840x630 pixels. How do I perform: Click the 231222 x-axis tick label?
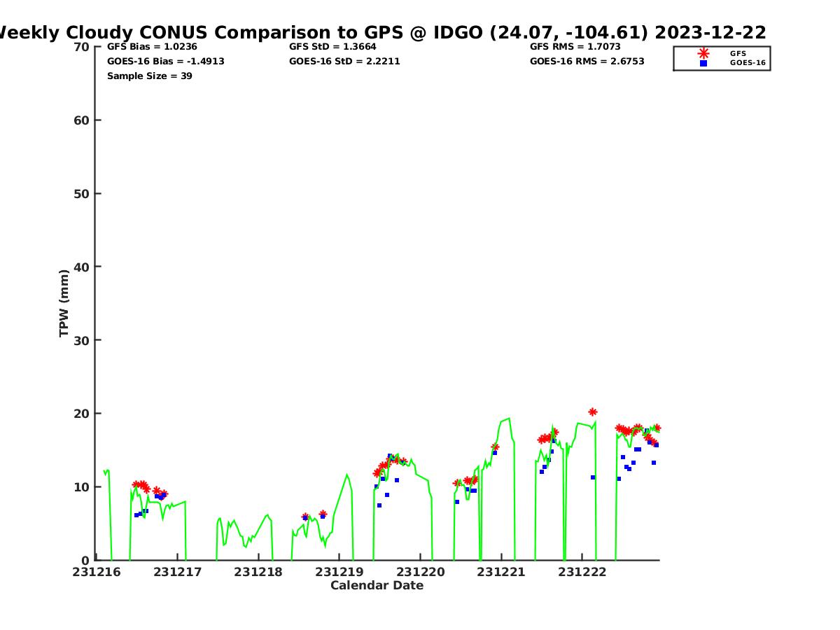(582, 572)
